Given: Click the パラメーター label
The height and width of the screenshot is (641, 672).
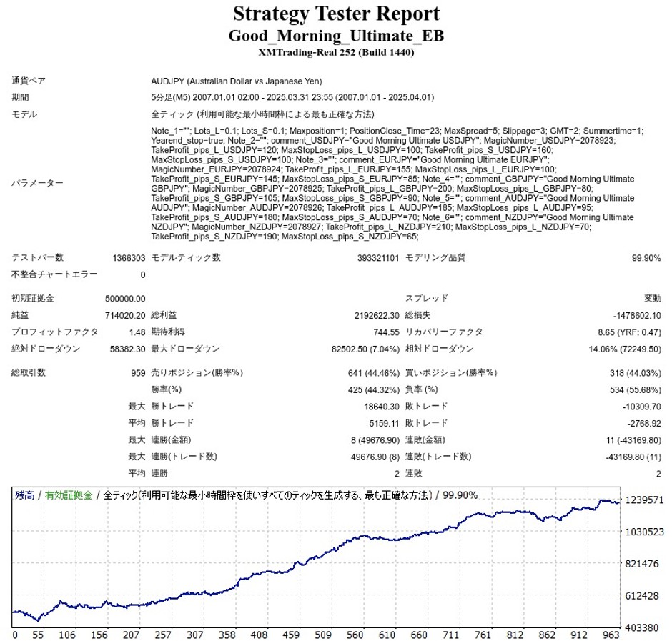Looking at the screenshot, I should coord(37,183).
